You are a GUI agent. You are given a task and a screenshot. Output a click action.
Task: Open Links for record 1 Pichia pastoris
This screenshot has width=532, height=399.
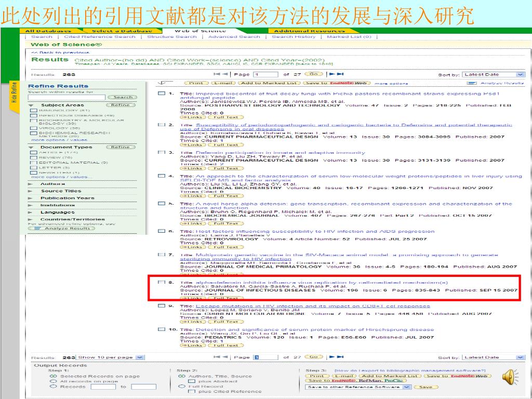[193, 117]
